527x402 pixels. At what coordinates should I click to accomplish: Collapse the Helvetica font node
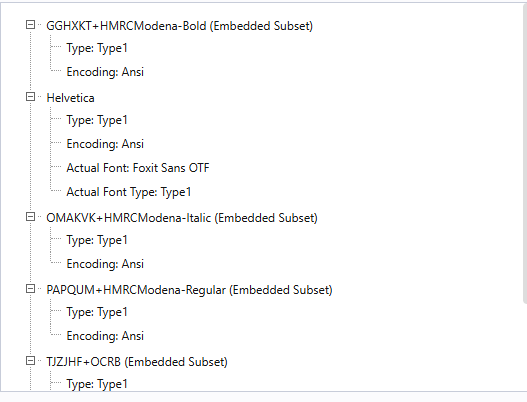(x=30, y=97)
